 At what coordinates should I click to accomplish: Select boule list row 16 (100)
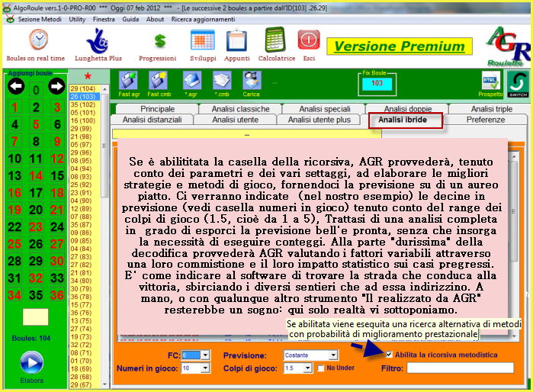click(85, 120)
